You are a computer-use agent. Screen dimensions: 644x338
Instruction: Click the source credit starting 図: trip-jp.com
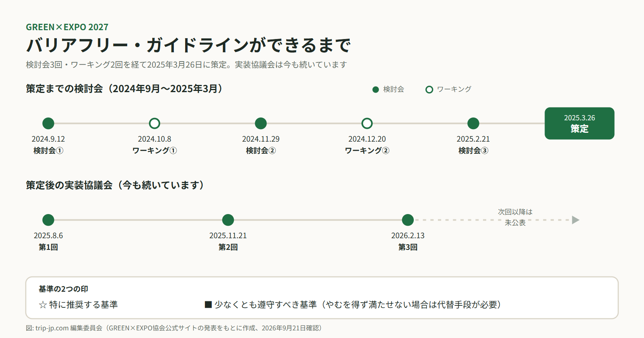174,328
